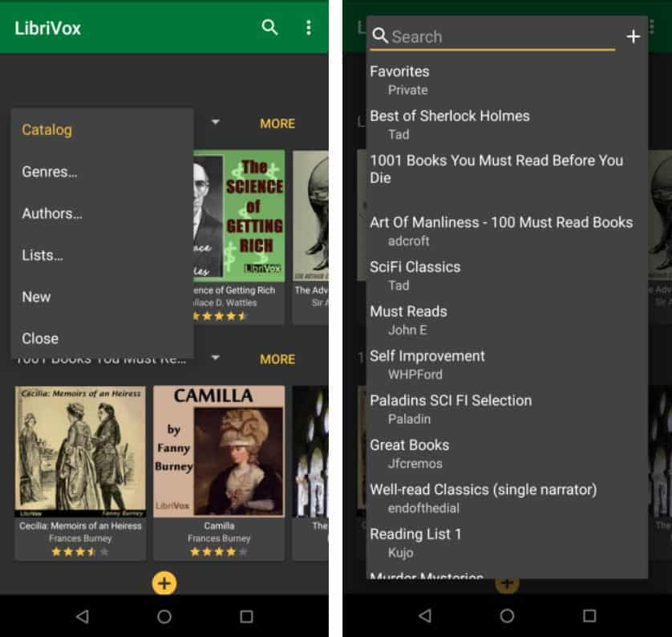Tap Android home circle under the lists screen
The width and height of the screenshot is (672, 637).
coord(507,616)
